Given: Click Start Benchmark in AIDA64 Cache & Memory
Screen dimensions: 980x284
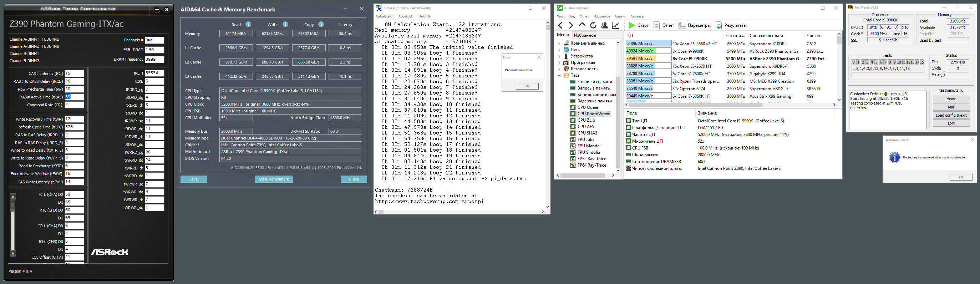Looking at the screenshot, I should [274, 179].
